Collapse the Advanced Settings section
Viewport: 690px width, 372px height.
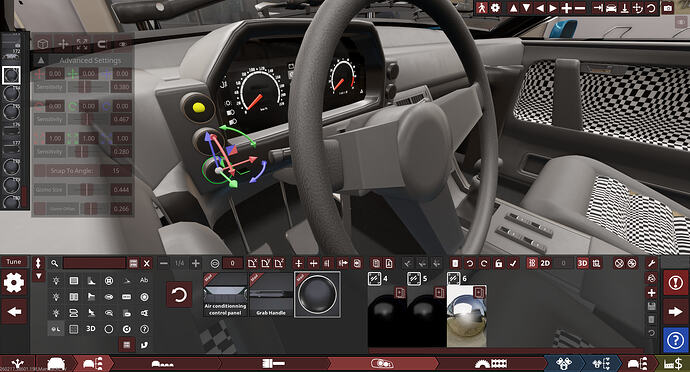pos(40,60)
